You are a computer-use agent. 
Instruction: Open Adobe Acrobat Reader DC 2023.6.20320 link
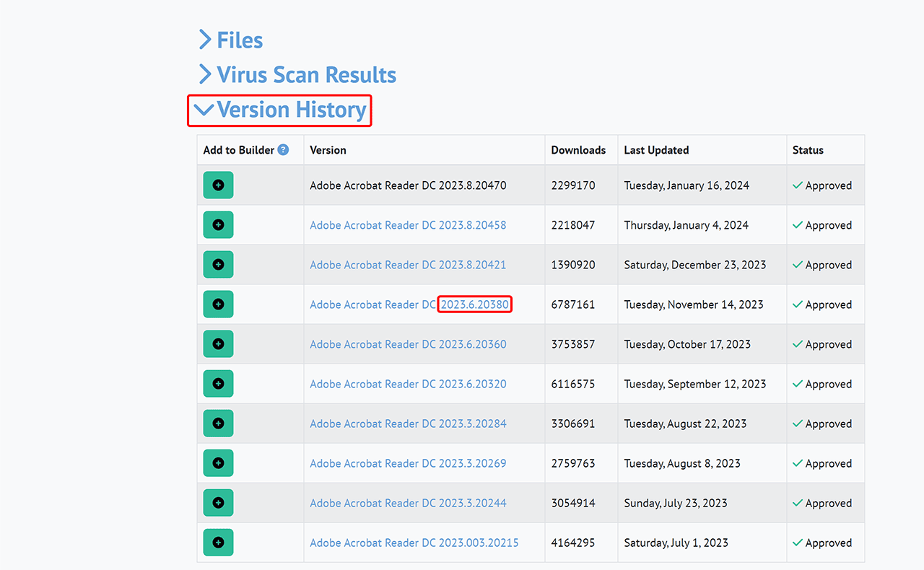tap(408, 384)
